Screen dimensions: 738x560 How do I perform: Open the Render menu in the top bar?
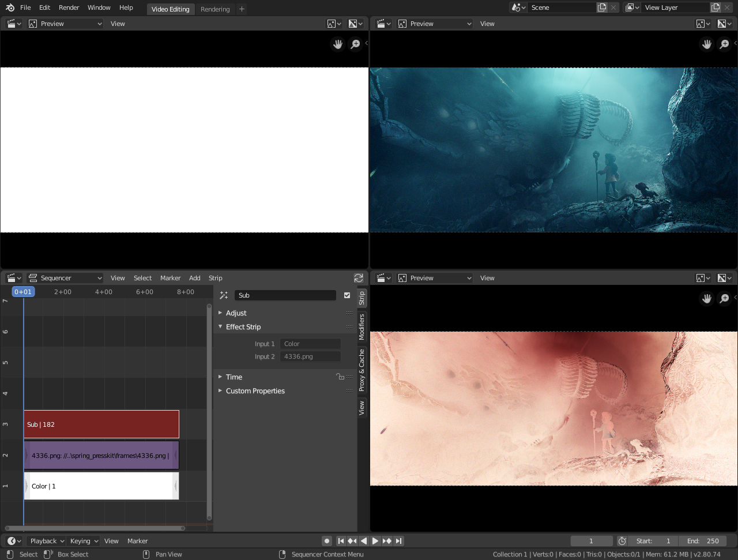click(x=69, y=7)
